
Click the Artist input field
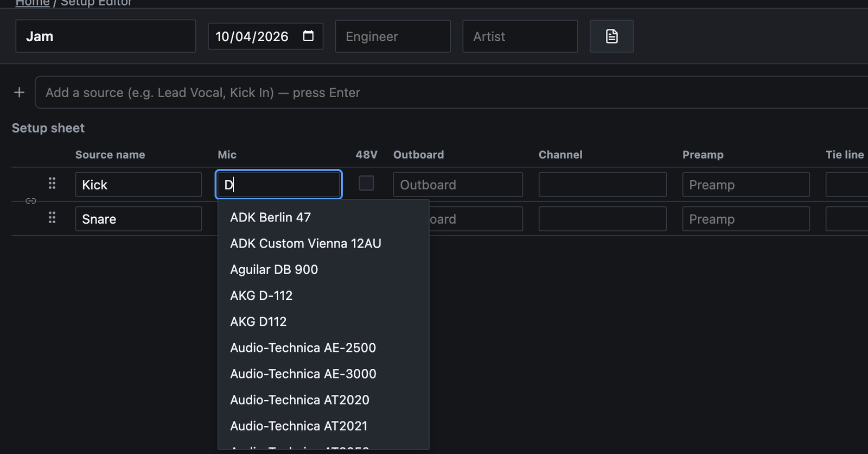tap(520, 36)
